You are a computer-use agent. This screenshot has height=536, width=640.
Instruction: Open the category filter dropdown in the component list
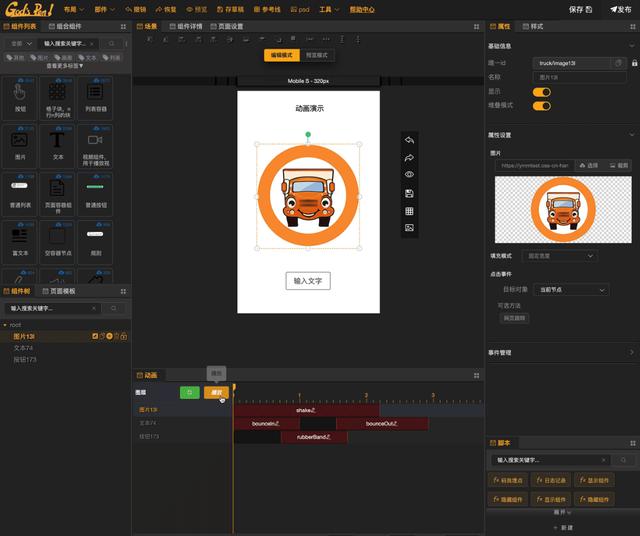[21, 43]
